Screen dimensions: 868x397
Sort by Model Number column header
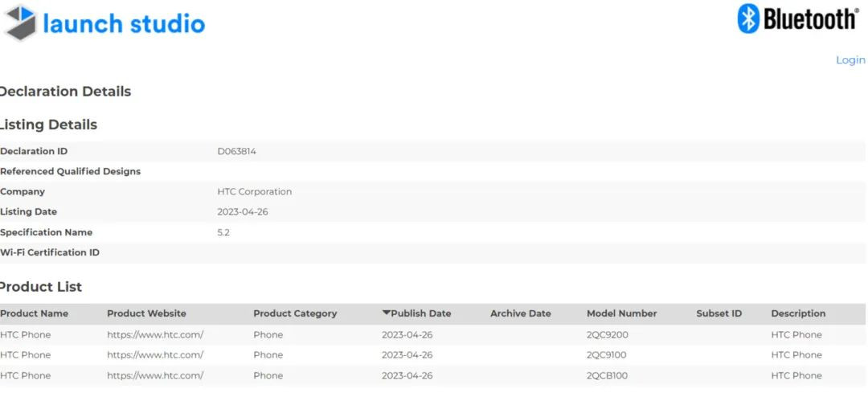(621, 313)
